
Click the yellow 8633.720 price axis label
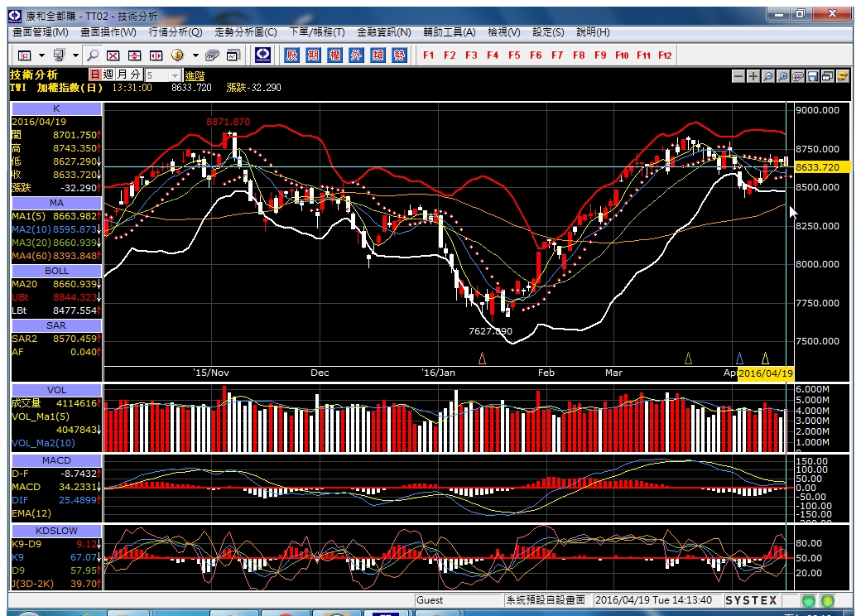click(822, 167)
